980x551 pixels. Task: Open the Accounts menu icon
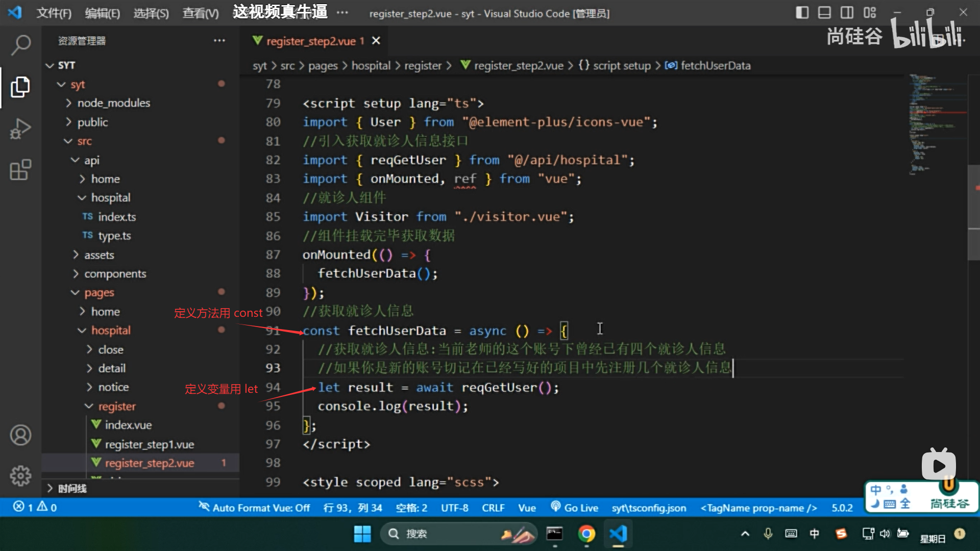20,435
